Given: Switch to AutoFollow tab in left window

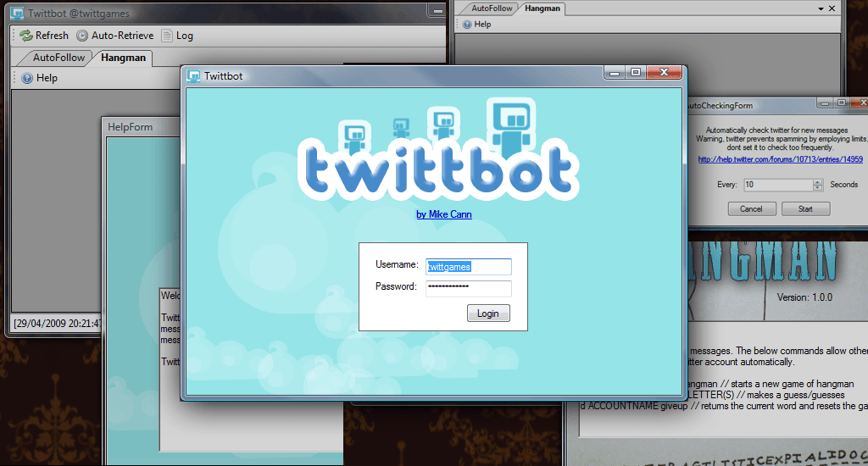Looking at the screenshot, I should point(58,58).
